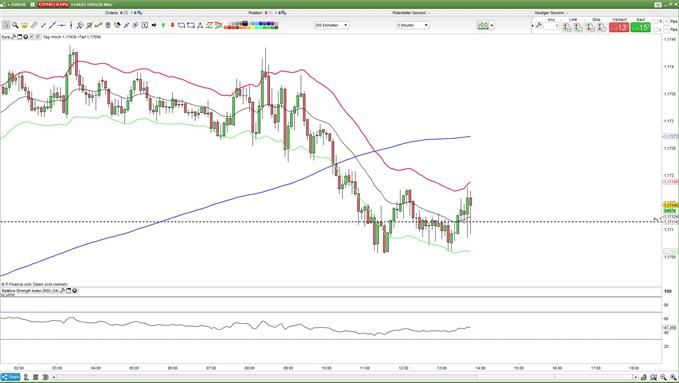Screen dimensions: 679x383
Task: Click the price panel window icon
Action: (x=19, y=37)
